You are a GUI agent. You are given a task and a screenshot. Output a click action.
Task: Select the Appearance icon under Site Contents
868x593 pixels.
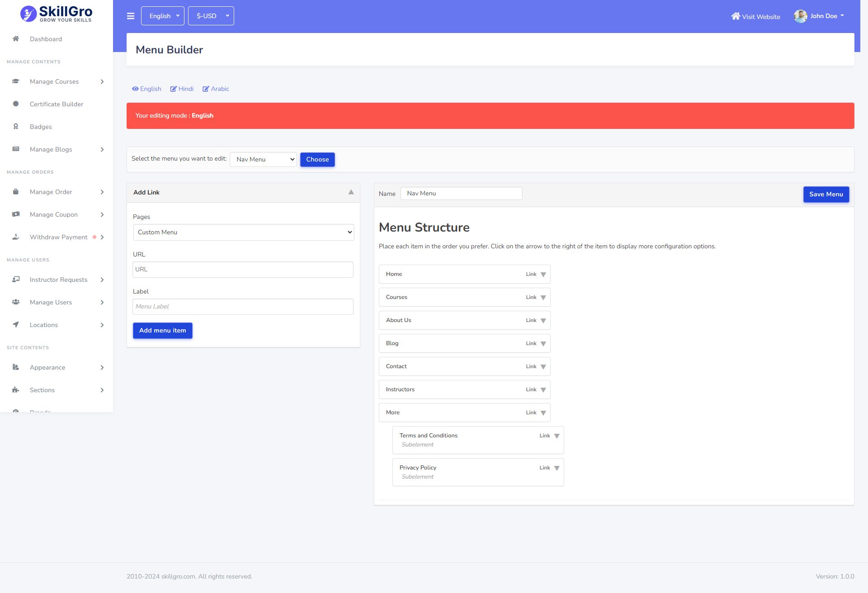pos(16,367)
